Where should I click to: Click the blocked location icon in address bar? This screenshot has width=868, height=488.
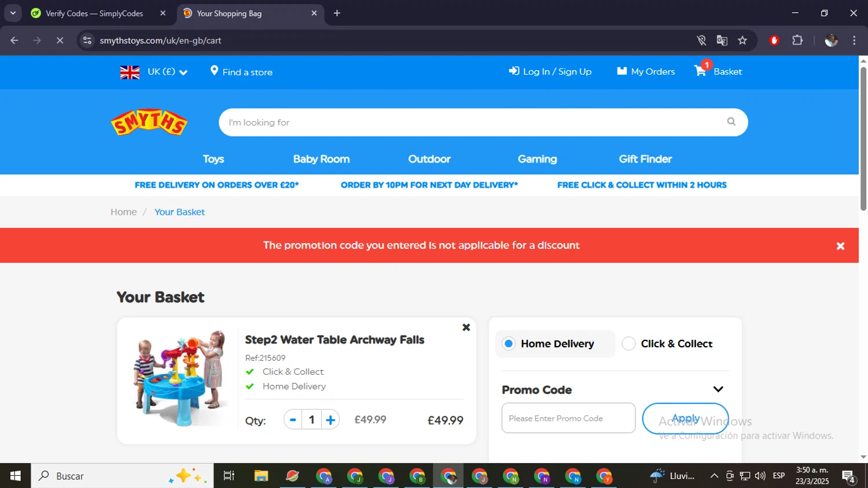701,40
